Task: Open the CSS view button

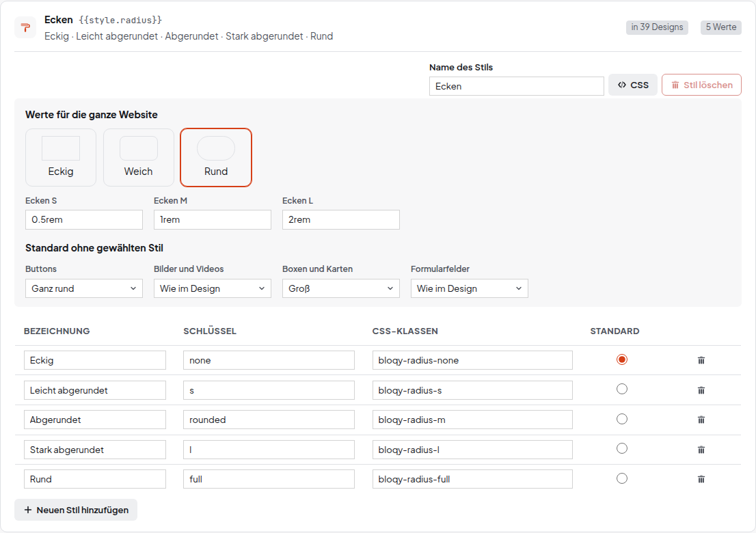Action: 632,85
